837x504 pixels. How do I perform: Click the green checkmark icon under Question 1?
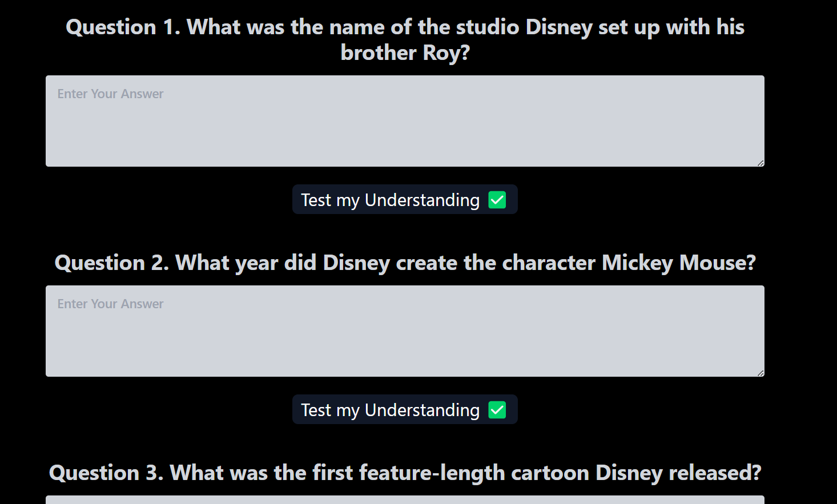(x=497, y=200)
